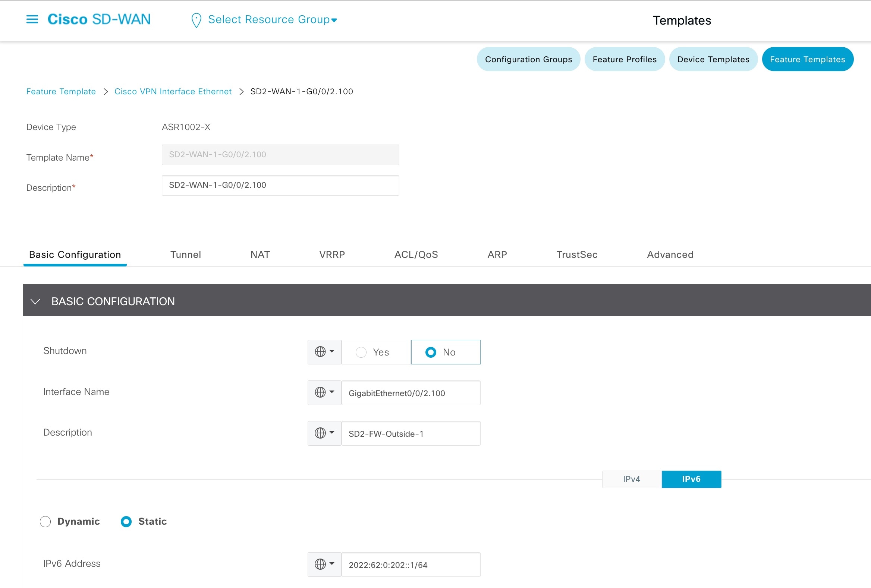
Task: Open Feature Profiles page
Action: [625, 59]
